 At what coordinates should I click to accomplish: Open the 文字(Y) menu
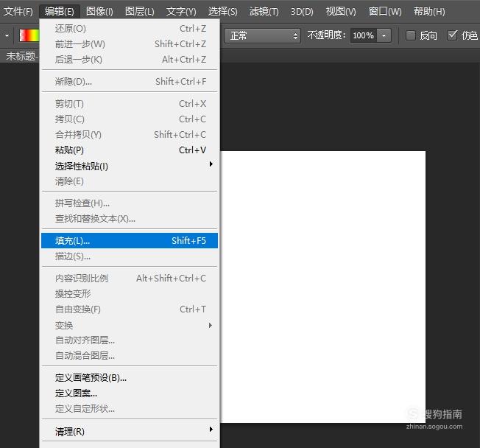click(181, 12)
